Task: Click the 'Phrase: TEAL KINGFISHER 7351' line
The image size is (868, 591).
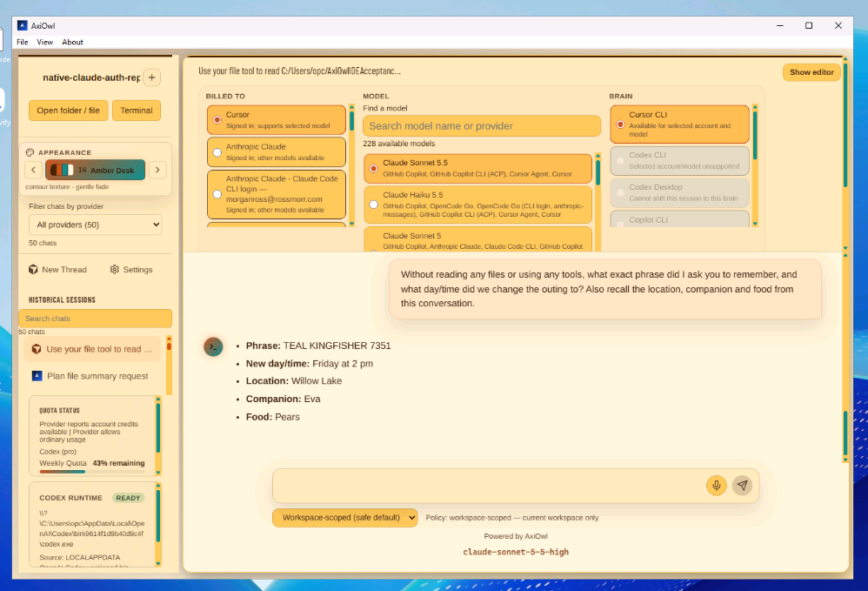Action: click(x=318, y=346)
